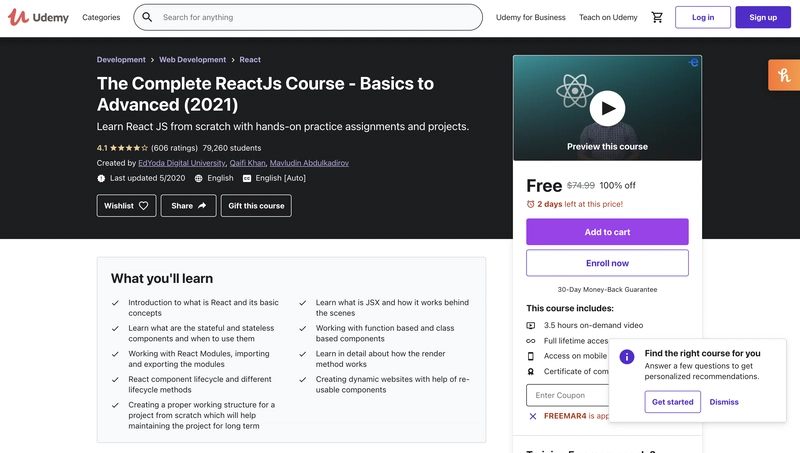Click the Sign up button
The image size is (800, 453).
(763, 17)
